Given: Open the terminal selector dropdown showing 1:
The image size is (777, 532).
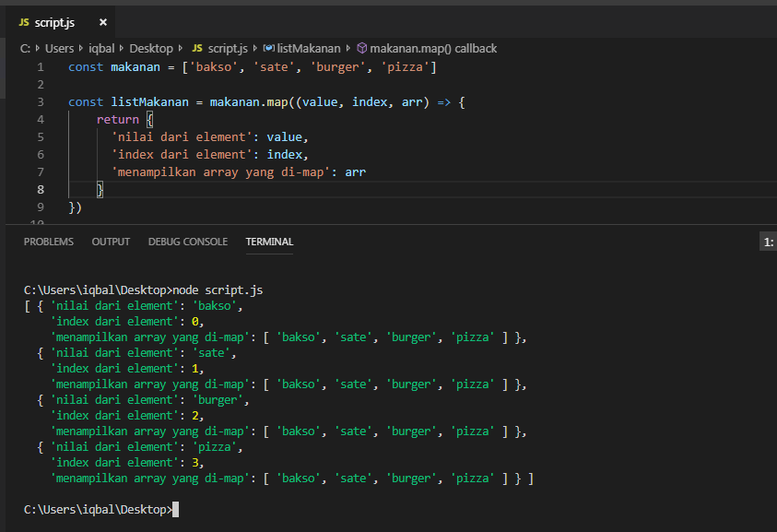Looking at the screenshot, I should pyautogui.click(x=767, y=242).
